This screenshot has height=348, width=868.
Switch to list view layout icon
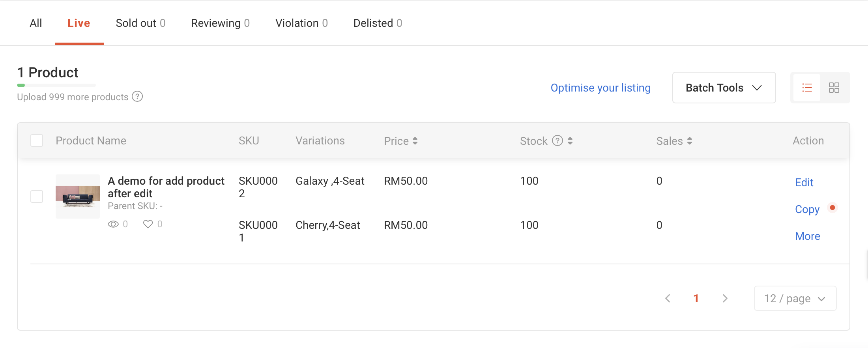click(x=807, y=88)
